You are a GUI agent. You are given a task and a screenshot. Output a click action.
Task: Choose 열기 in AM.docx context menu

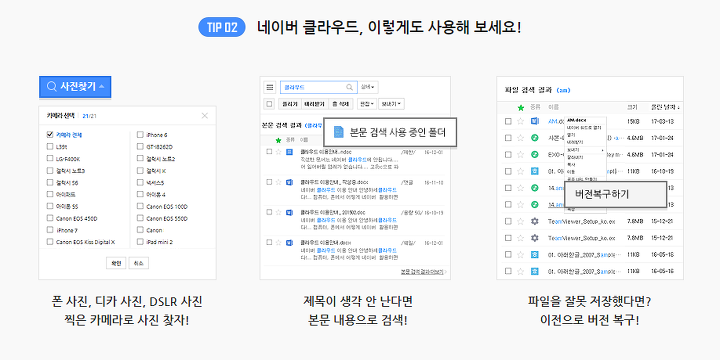click(571, 135)
